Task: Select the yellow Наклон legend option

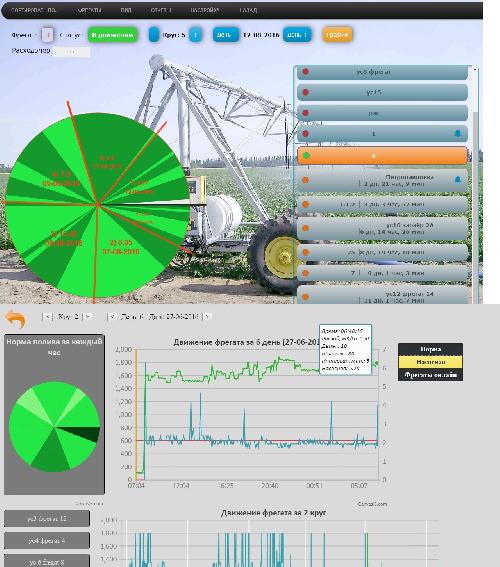Action: [x=430, y=362]
